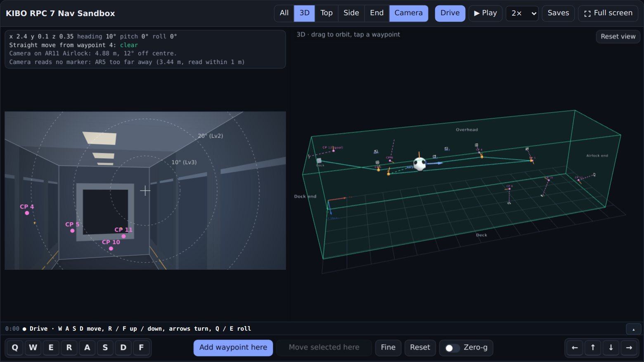The image size is (644, 362).
Task: Click the W move forward key button
Action: pos(33,348)
